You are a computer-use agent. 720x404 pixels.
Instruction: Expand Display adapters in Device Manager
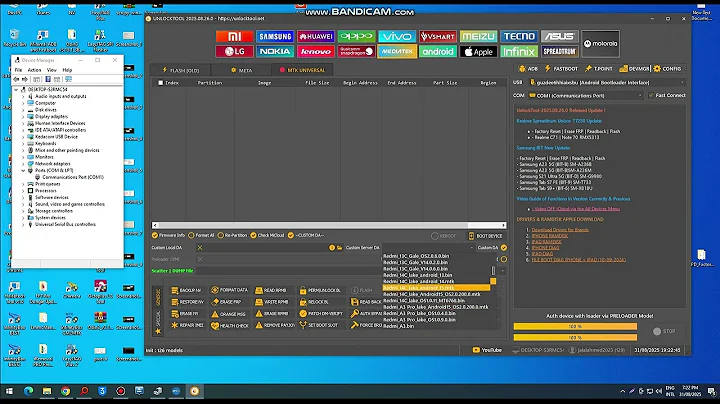click(23, 117)
